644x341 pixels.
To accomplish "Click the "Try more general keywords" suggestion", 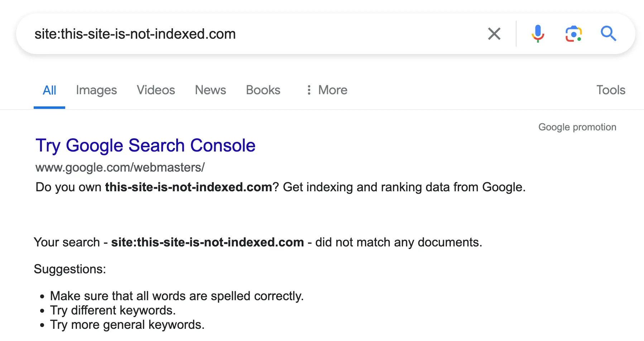I will point(127,325).
